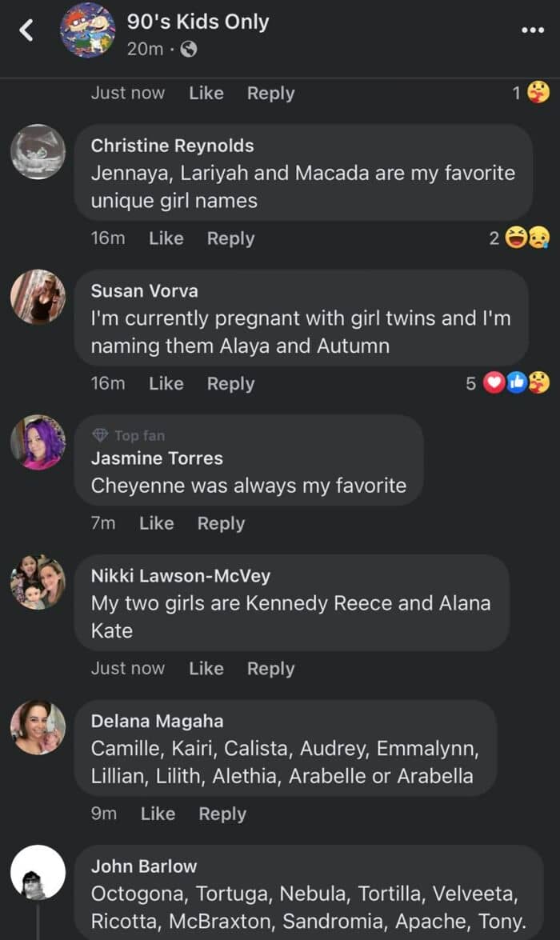Viewport: 560px width, 940px height.
Task: Tap the back arrow icon
Action: [26, 30]
